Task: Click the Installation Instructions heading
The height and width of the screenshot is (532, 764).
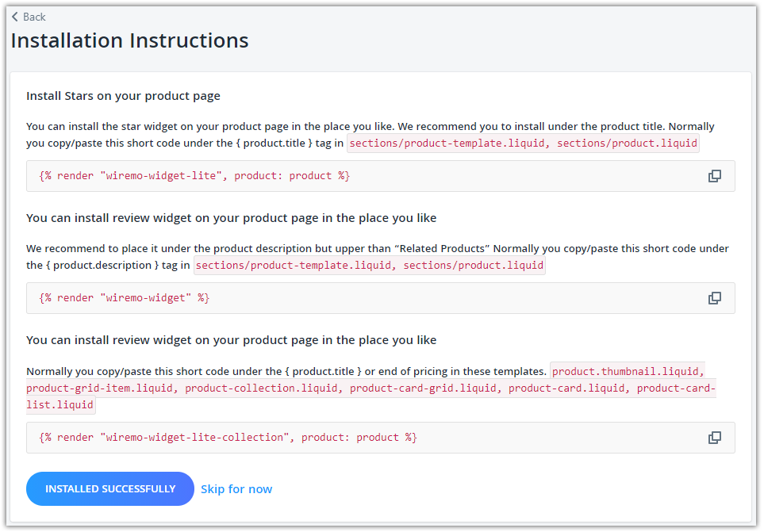Action: click(129, 40)
